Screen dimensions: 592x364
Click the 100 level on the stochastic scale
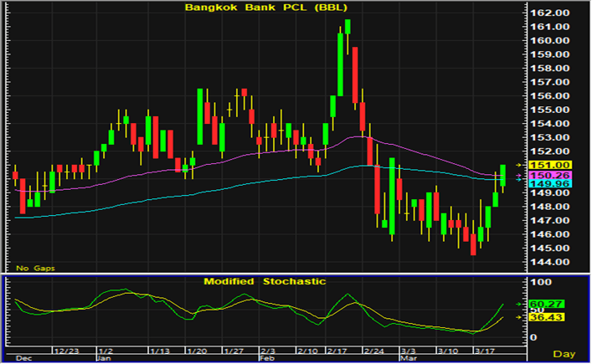tap(540, 285)
